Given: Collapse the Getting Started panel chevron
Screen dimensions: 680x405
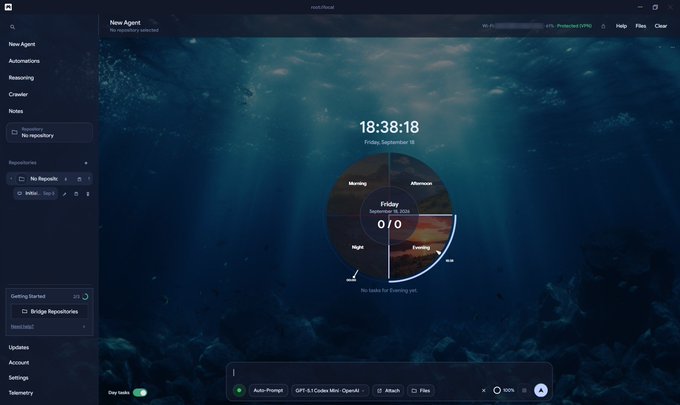Looking at the screenshot, I should [x=84, y=327].
